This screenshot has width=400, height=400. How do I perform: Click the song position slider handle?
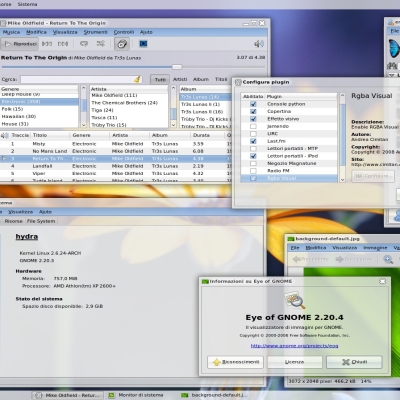click(x=177, y=67)
